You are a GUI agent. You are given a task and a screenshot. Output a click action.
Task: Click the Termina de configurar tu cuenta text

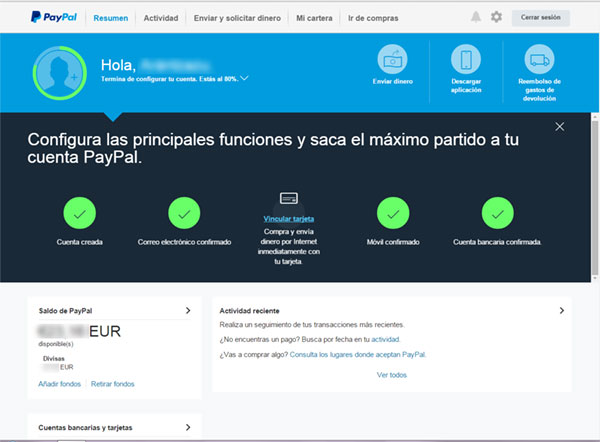[x=169, y=79]
